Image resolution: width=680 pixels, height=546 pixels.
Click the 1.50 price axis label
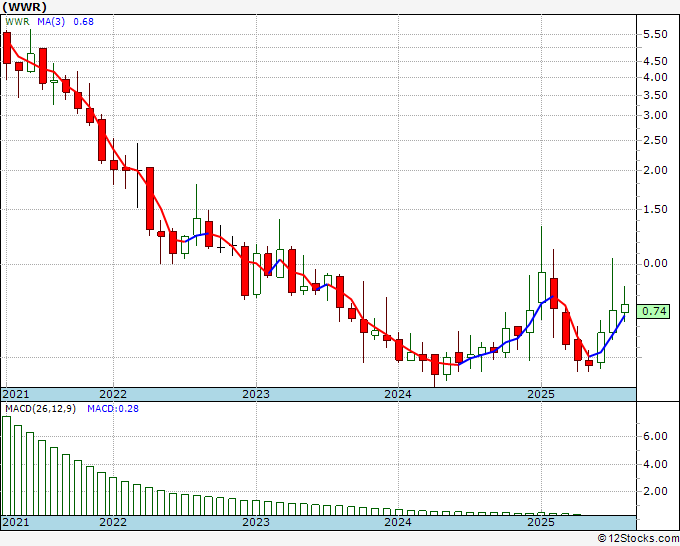pos(655,210)
